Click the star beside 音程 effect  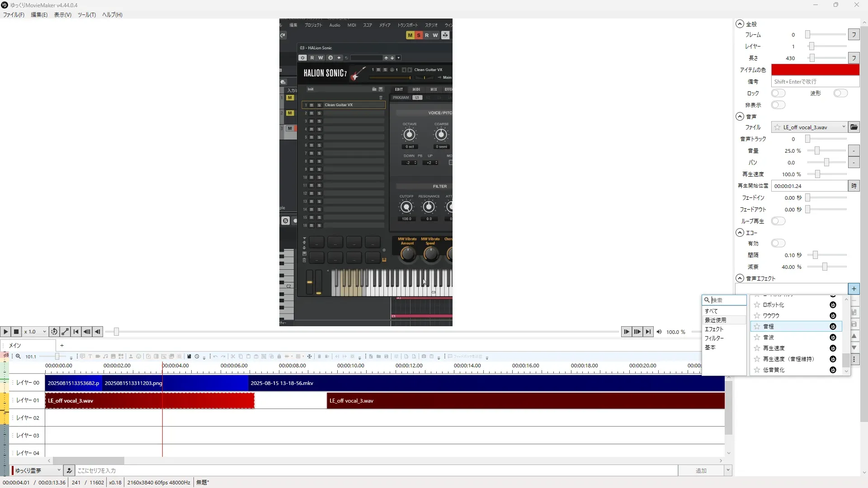(x=757, y=326)
